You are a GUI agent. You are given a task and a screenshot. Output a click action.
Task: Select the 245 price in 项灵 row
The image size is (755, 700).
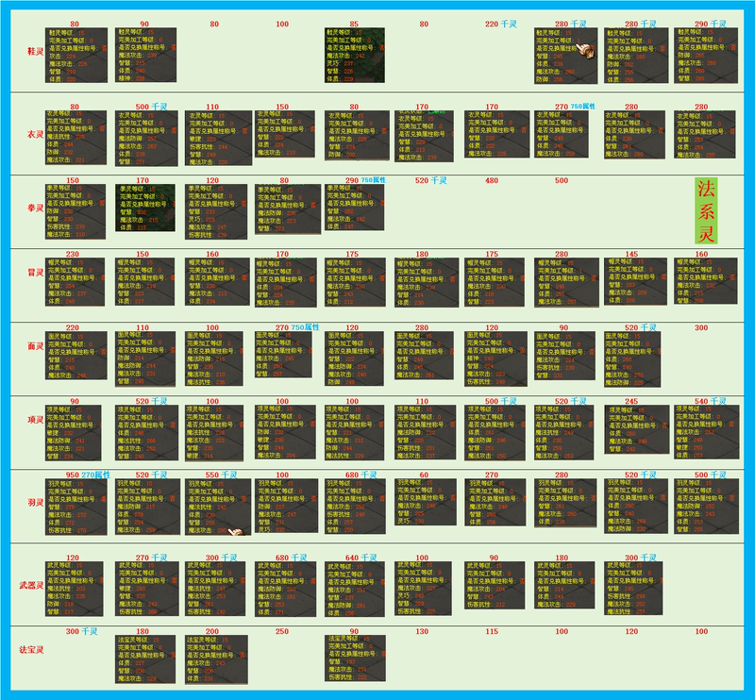coord(631,402)
